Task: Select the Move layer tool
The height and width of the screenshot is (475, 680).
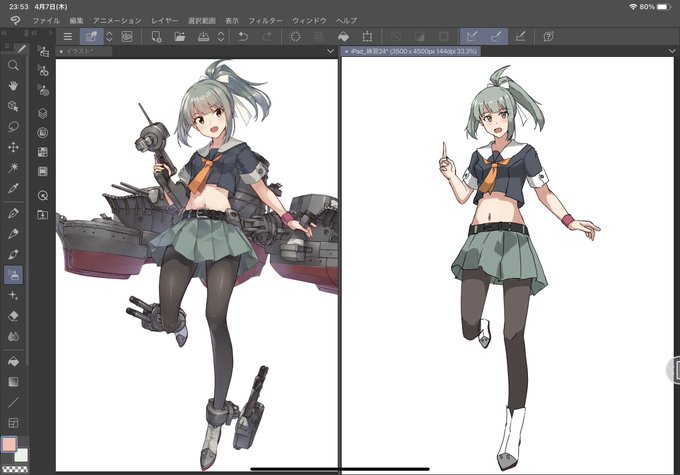Action: tap(13, 147)
